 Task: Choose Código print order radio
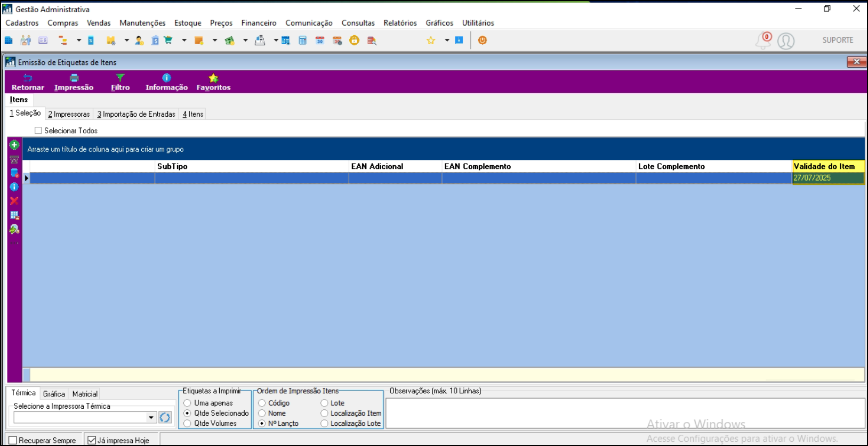click(262, 403)
